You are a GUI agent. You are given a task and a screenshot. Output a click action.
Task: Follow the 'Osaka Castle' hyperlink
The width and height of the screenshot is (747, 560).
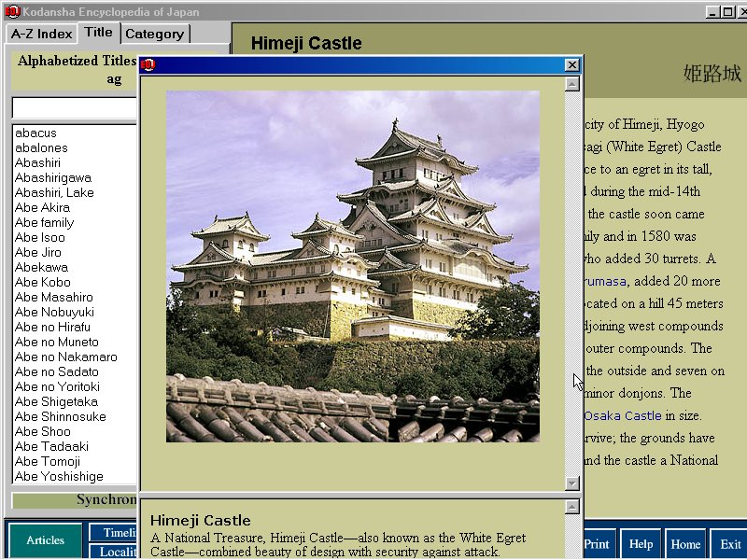623,415
